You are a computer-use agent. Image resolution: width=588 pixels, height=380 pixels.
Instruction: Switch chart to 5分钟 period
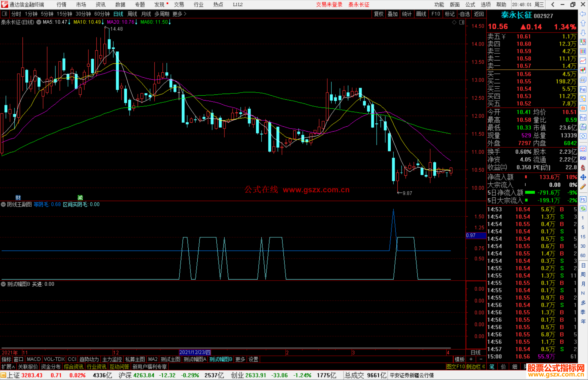[47, 14]
